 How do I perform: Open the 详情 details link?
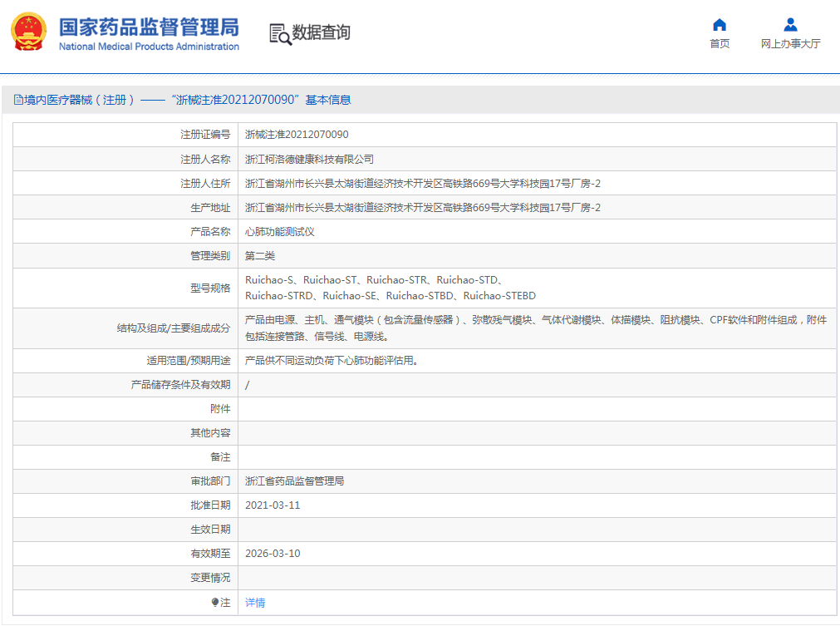254,602
